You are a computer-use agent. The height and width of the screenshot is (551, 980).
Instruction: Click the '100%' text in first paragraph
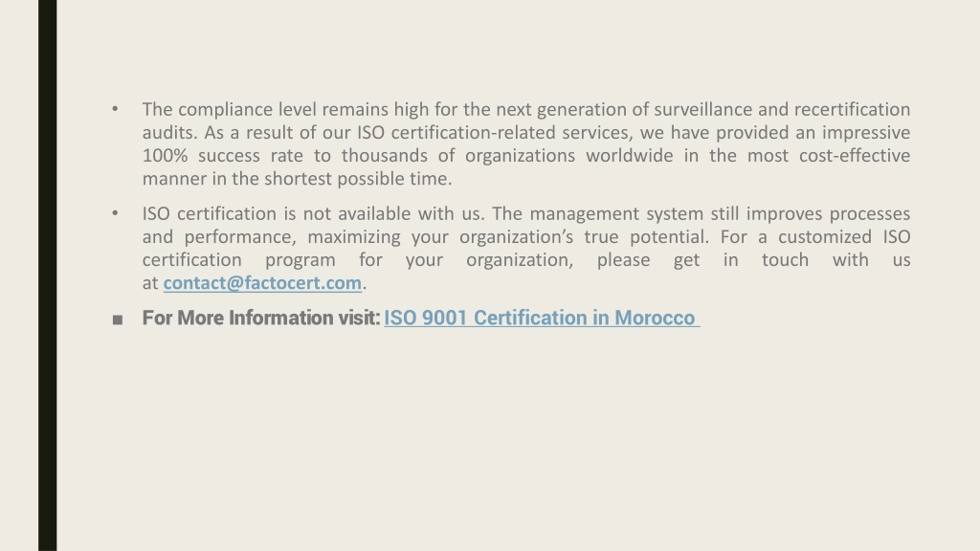click(x=165, y=156)
